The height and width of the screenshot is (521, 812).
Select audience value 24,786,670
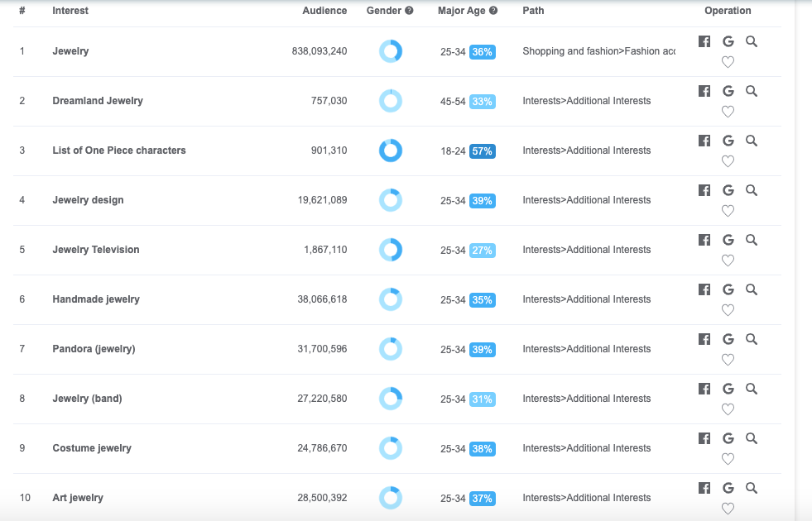point(322,448)
